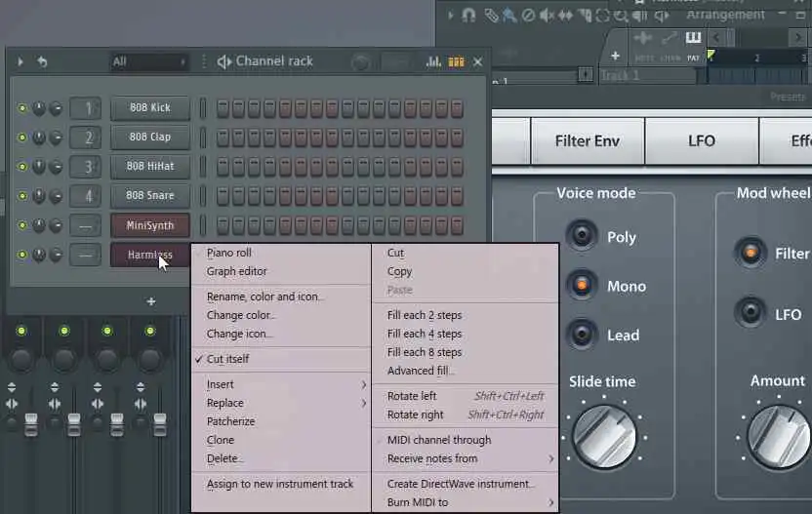This screenshot has height=514, width=812.
Task: Select the playlist zoom tool
Action: tap(621, 16)
